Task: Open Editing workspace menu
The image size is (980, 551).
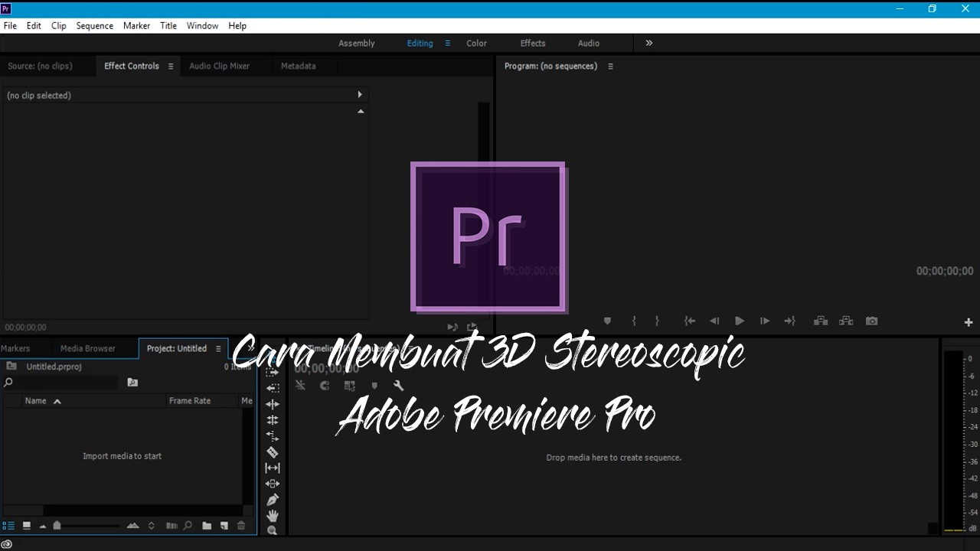Action: 448,44
